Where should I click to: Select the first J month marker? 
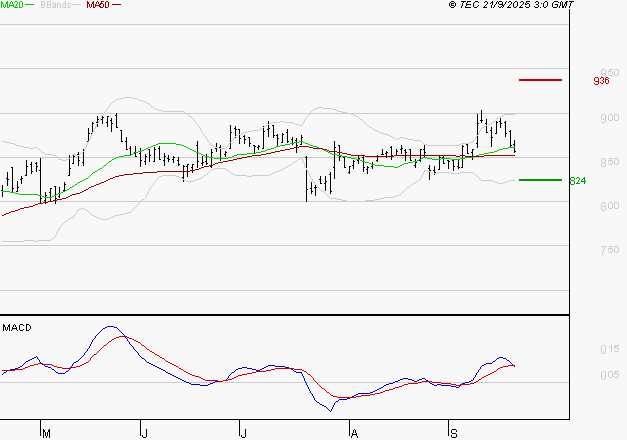(x=145, y=433)
